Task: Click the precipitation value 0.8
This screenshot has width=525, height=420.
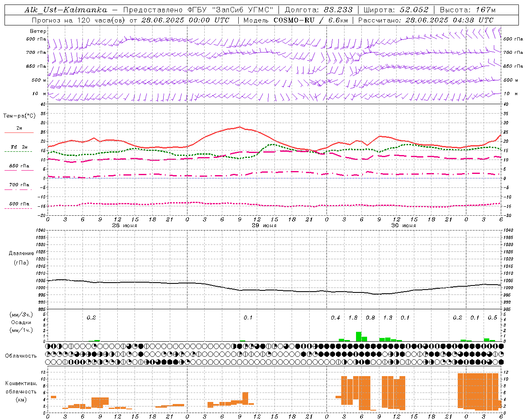Action: pos(370,318)
